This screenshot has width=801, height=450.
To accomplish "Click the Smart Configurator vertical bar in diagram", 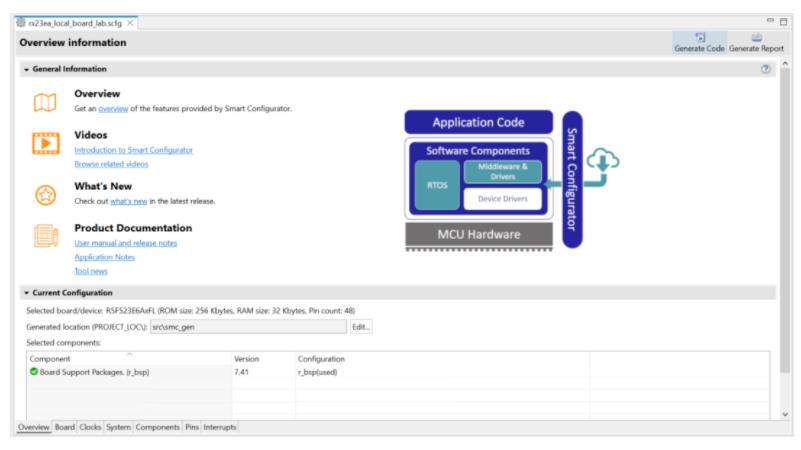I will [572, 179].
